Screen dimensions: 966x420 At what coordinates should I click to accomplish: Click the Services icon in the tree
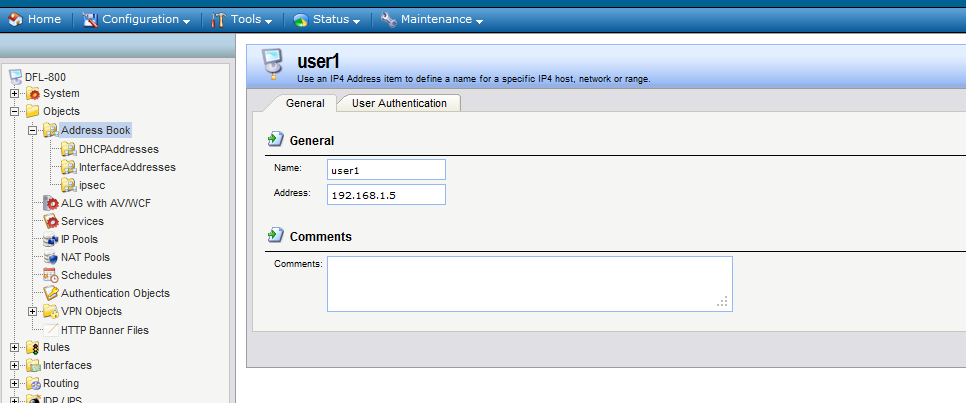click(51, 221)
